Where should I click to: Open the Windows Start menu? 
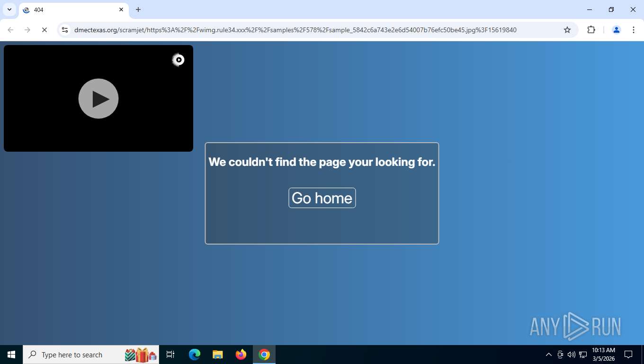(11, 355)
